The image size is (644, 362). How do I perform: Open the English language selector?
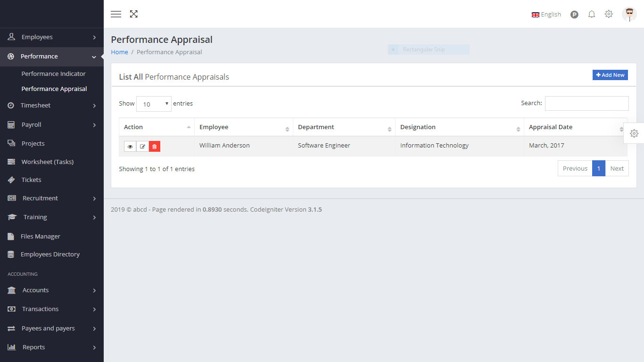point(546,15)
